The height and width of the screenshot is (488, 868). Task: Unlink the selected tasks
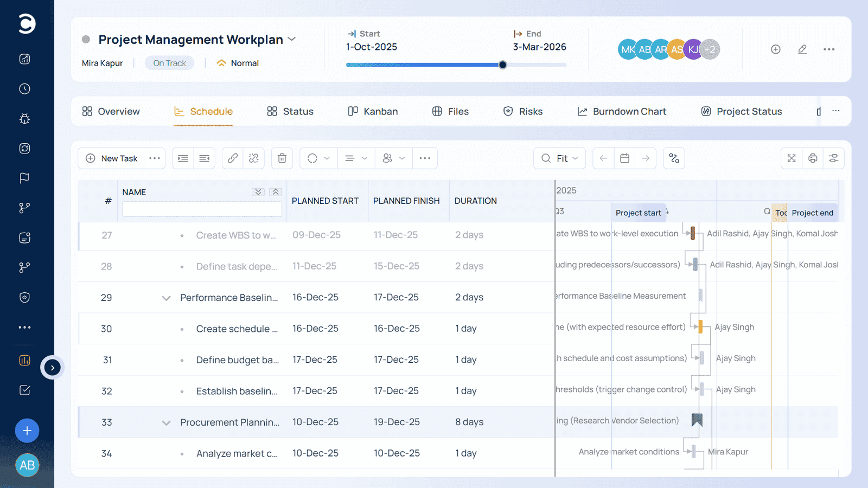tap(253, 158)
